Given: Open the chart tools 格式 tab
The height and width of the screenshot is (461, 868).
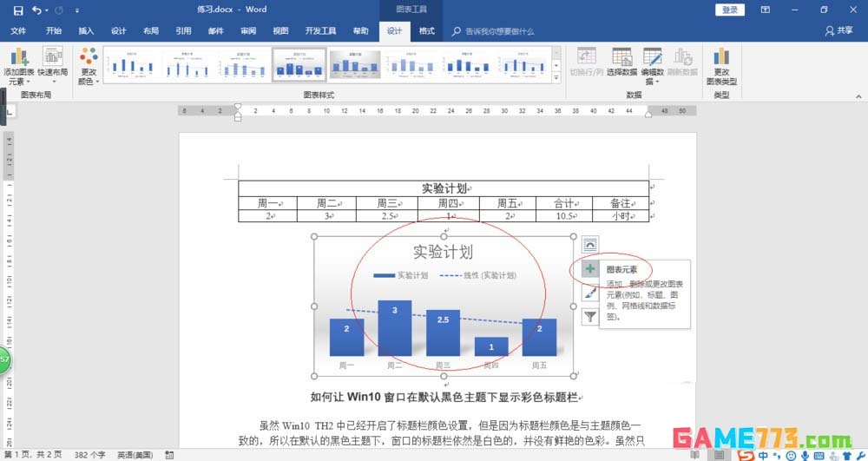Looking at the screenshot, I should [426, 31].
